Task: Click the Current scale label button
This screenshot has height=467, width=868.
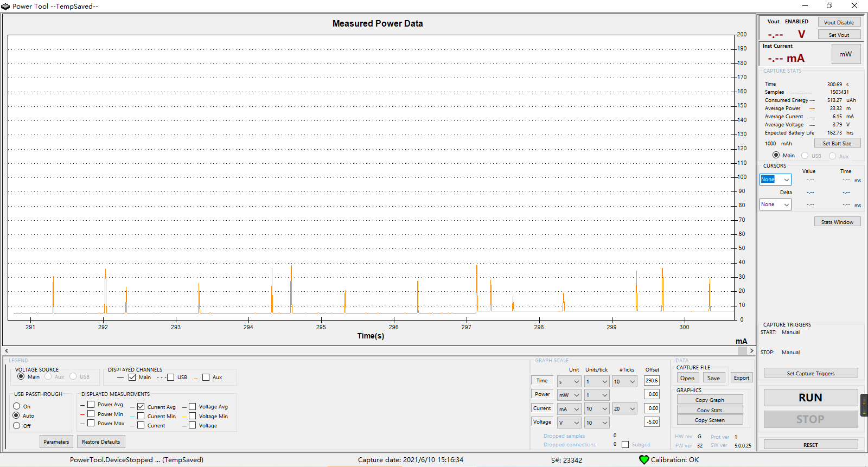Action: point(542,408)
